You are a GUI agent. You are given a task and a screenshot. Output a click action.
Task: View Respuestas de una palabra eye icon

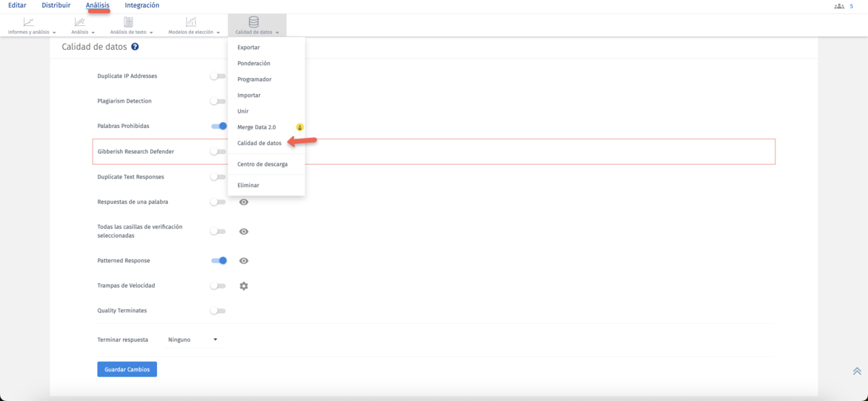[x=244, y=202]
